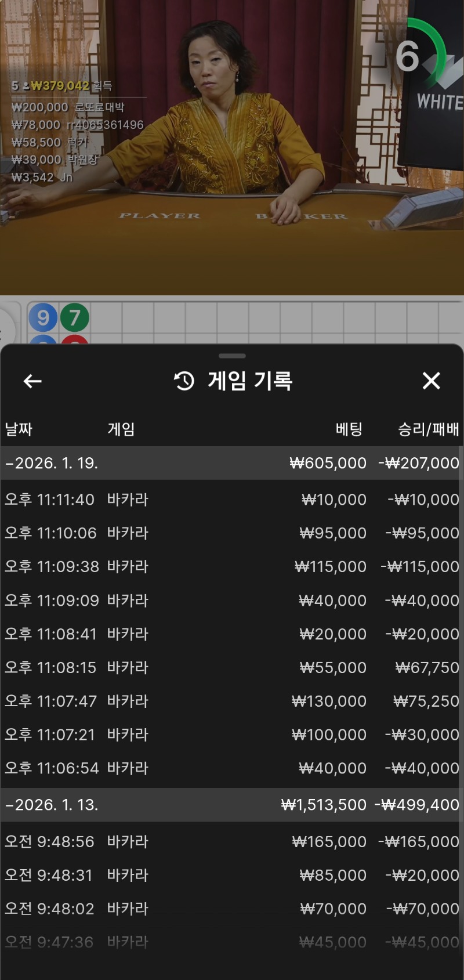Open the 오후 11:09:38 round with ₩115,000 bet
Screen dimensions: 464x980
232,567
